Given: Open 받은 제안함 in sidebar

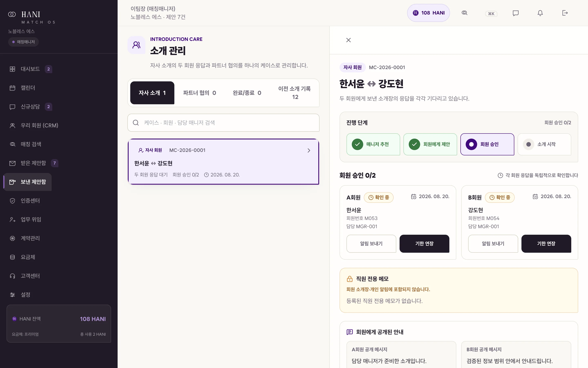Looking at the screenshot, I should click(33, 163).
